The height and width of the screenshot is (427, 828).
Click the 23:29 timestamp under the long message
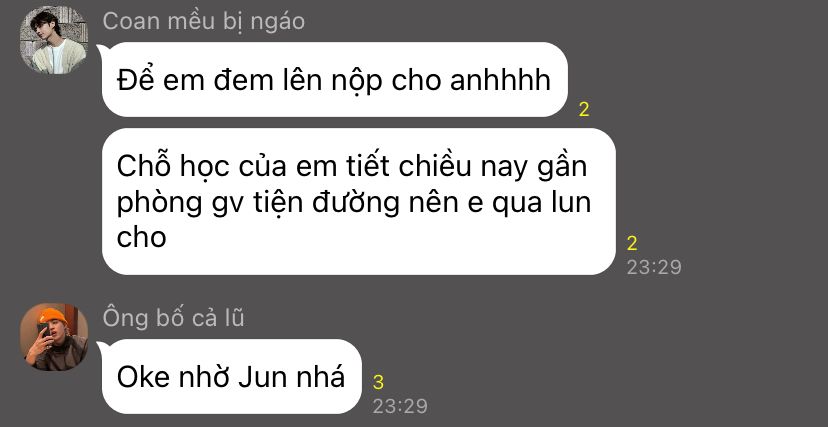[x=654, y=267]
